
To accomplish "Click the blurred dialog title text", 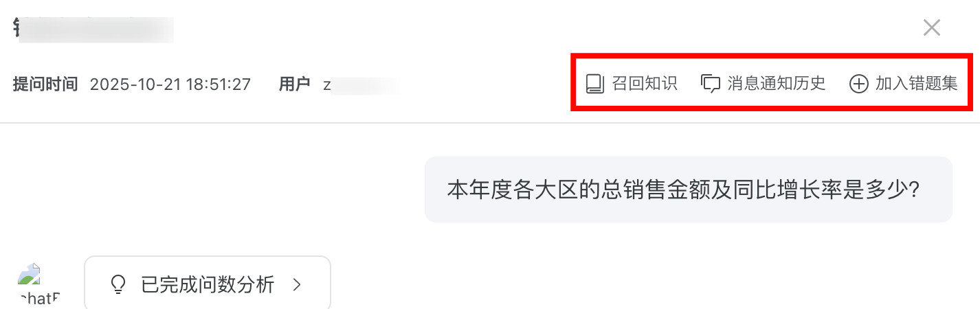I will point(93,29).
